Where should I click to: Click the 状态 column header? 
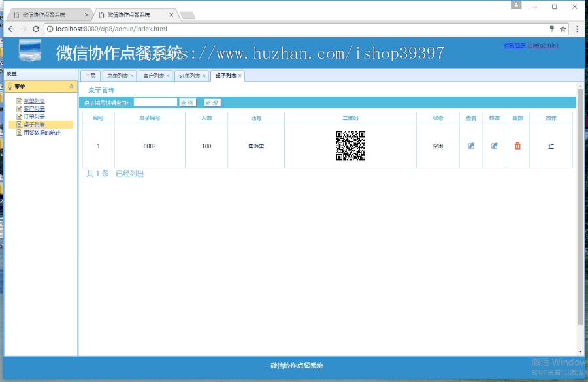coord(438,118)
